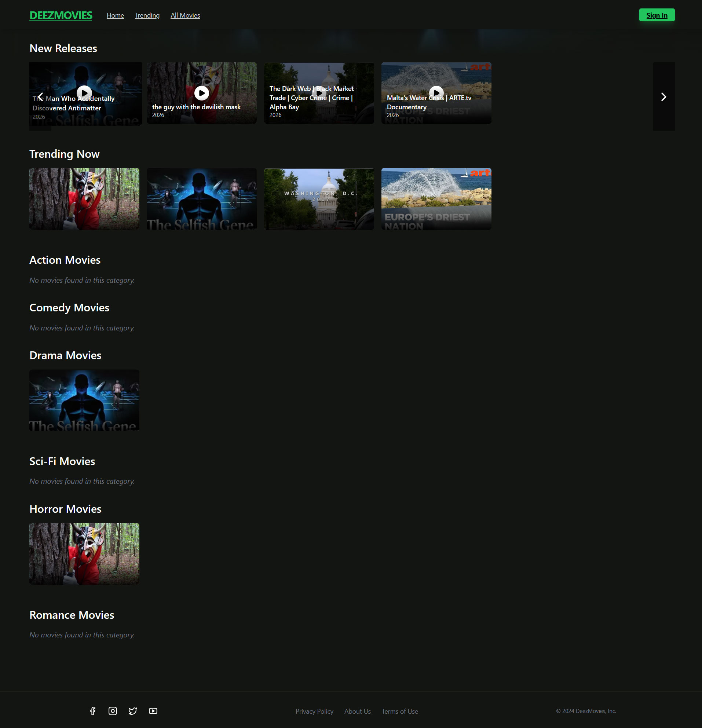
Task: Open The Selfish Gene thumbnail under Drama Movies
Action: [x=84, y=400]
